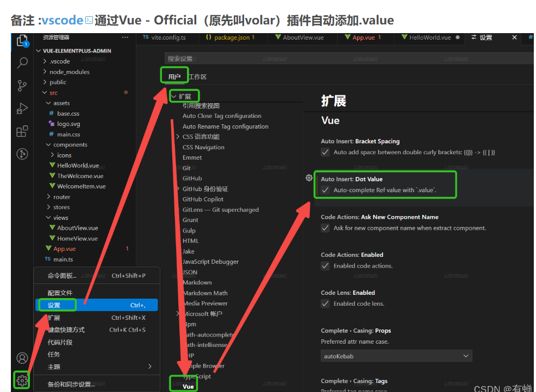
Task: Open AboutView.vue in the explorer tree
Action: 78,227
